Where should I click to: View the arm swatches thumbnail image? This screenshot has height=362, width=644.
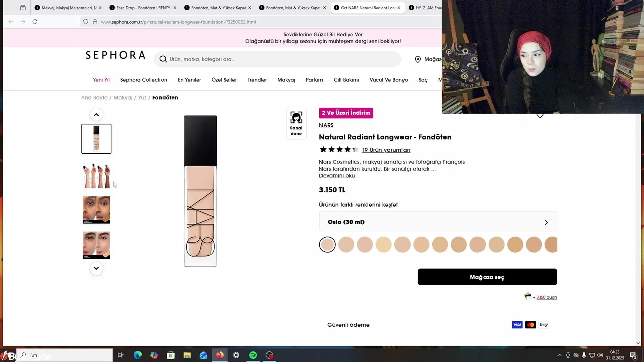click(96, 175)
